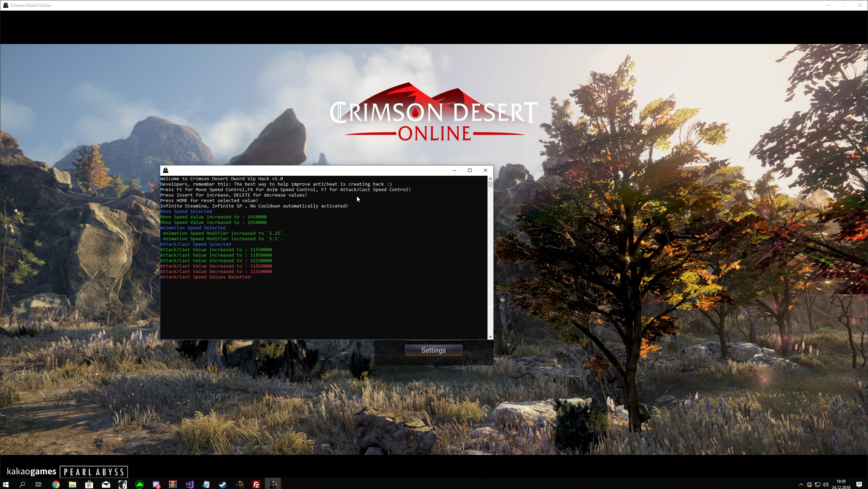Screen dimensions: 868x489
Task: Open Windows search from the taskbar
Action: (22, 484)
